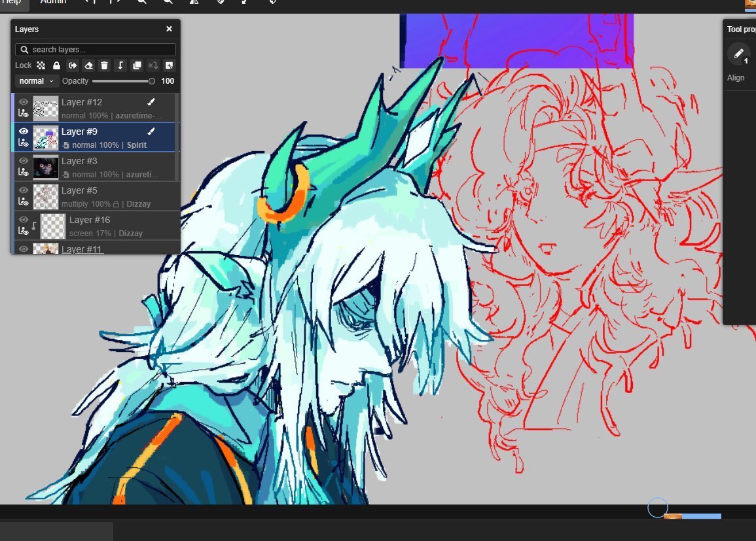
Task: Select the Layer #5 name text
Action: [79, 190]
